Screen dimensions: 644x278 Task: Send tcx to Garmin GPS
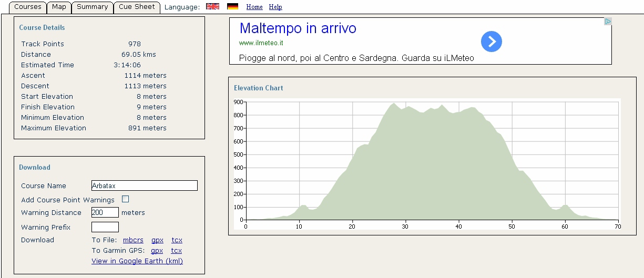click(177, 251)
